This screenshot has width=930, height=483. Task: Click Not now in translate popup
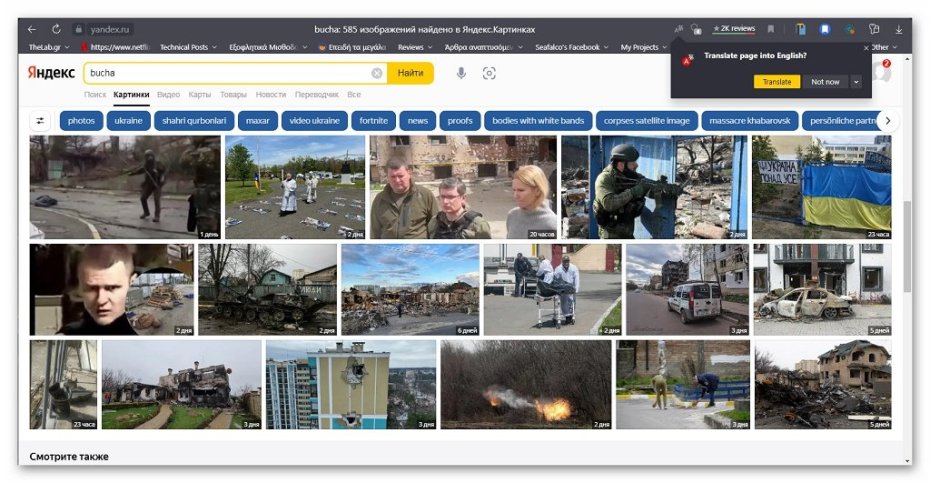point(825,82)
